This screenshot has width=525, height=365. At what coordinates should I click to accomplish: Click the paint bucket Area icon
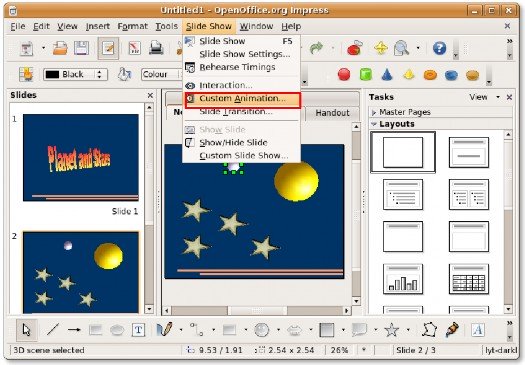pyautogui.click(x=124, y=74)
